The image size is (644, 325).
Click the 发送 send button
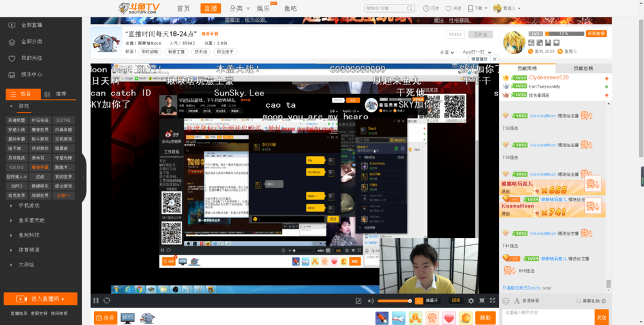point(601,317)
